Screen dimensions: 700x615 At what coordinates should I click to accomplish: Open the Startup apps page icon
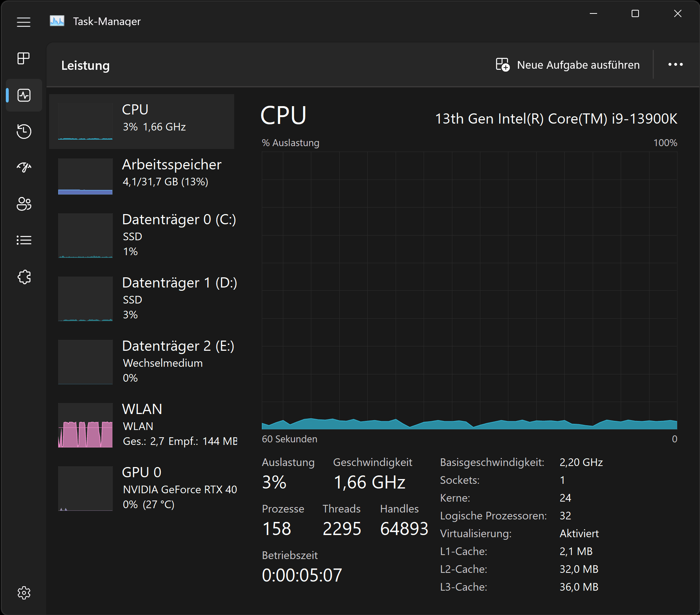pos(24,167)
